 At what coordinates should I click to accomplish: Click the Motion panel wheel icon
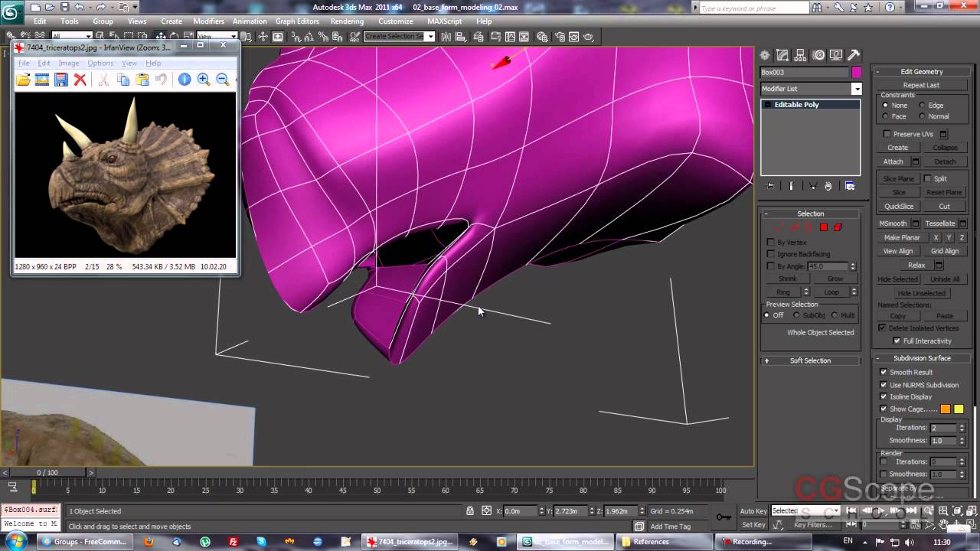[818, 55]
